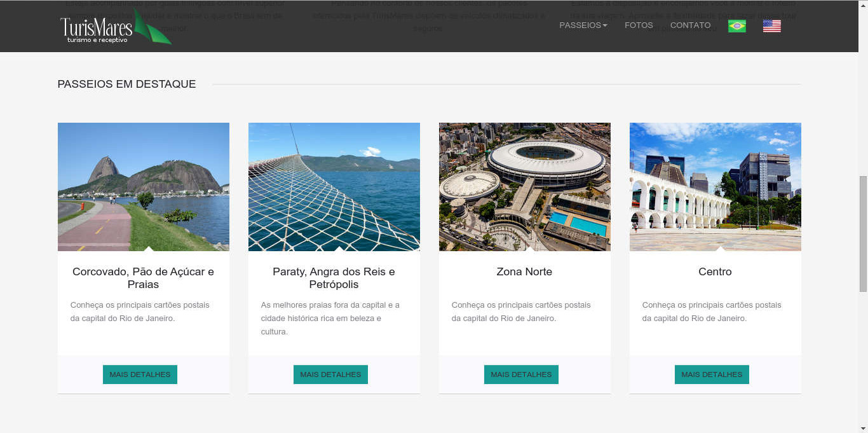Click the Centro card description text
The image size is (868, 433).
(712, 312)
